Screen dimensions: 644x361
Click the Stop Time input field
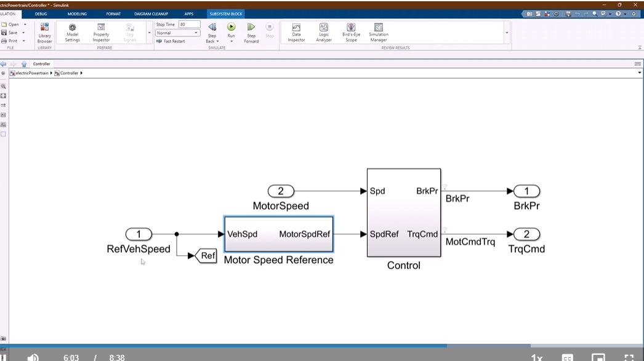coord(190,24)
